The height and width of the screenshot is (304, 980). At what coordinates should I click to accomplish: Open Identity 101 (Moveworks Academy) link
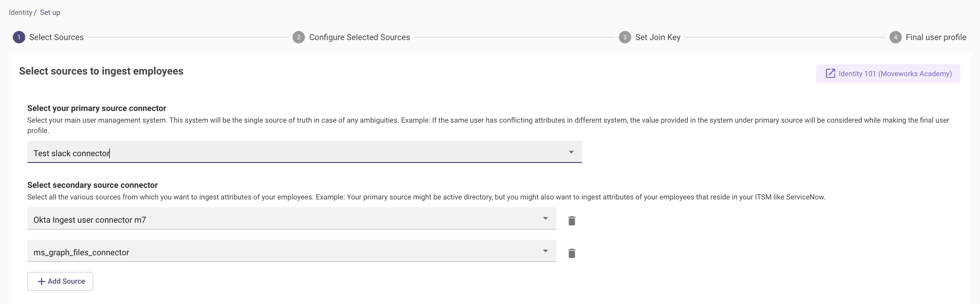point(888,74)
